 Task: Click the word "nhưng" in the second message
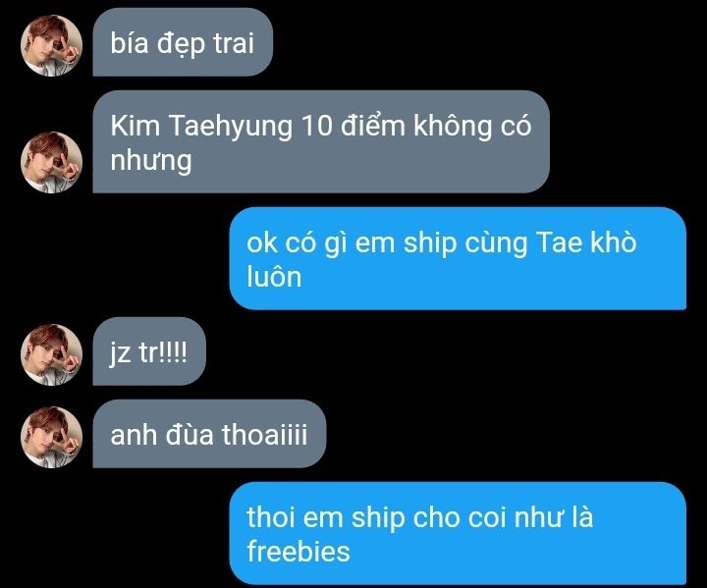[151, 161]
